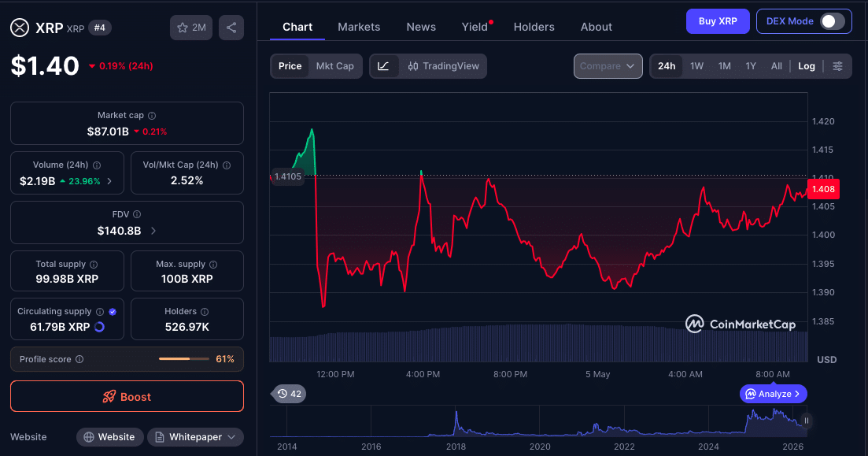Switch to TradingView candlestick chart
The width and height of the screenshot is (868, 456).
(x=443, y=66)
